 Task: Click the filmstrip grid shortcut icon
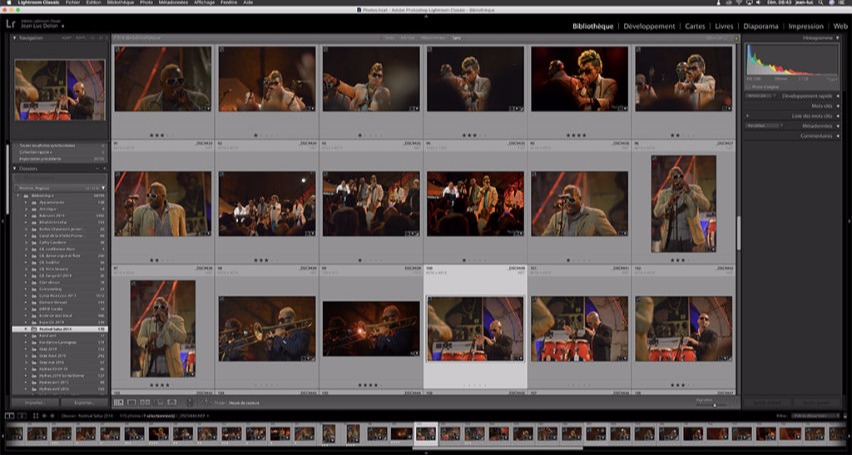pyautogui.click(x=35, y=416)
